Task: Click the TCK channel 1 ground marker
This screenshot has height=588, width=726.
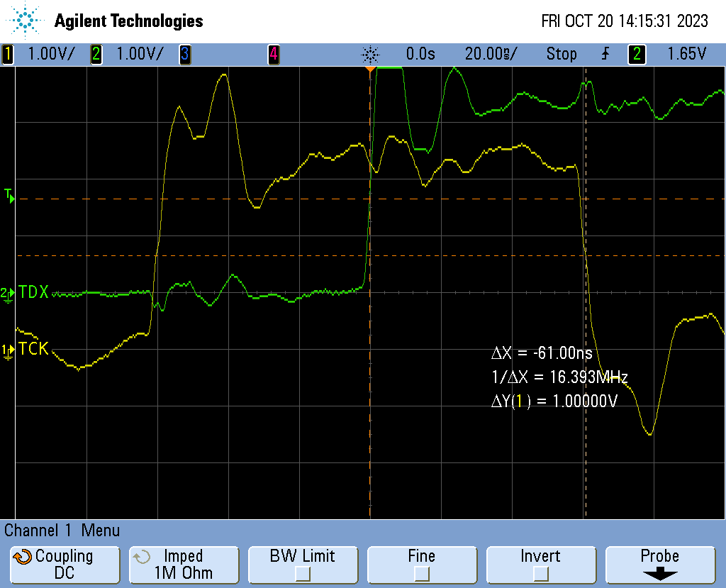Action: pyautogui.click(x=8, y=350)
